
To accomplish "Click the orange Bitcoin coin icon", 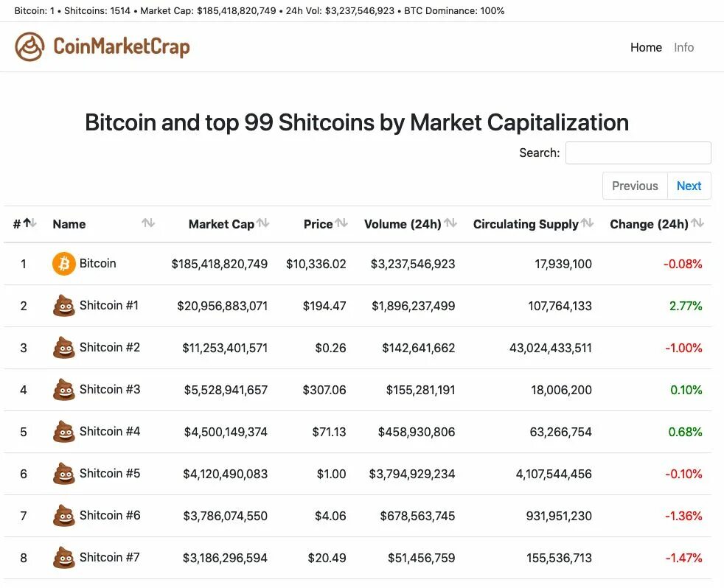I will [x=64, y=264].
